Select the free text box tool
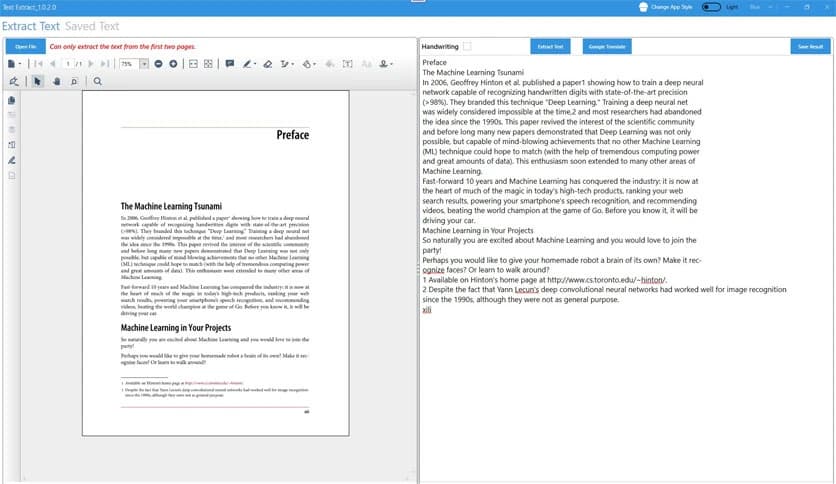This screenshot has height=484, width=836. tap(348, 64)
